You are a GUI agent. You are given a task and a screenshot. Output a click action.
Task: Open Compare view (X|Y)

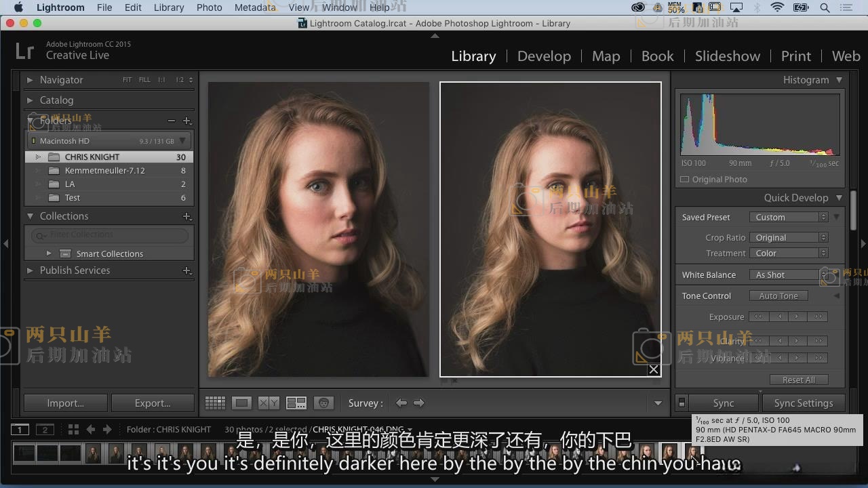269,403
